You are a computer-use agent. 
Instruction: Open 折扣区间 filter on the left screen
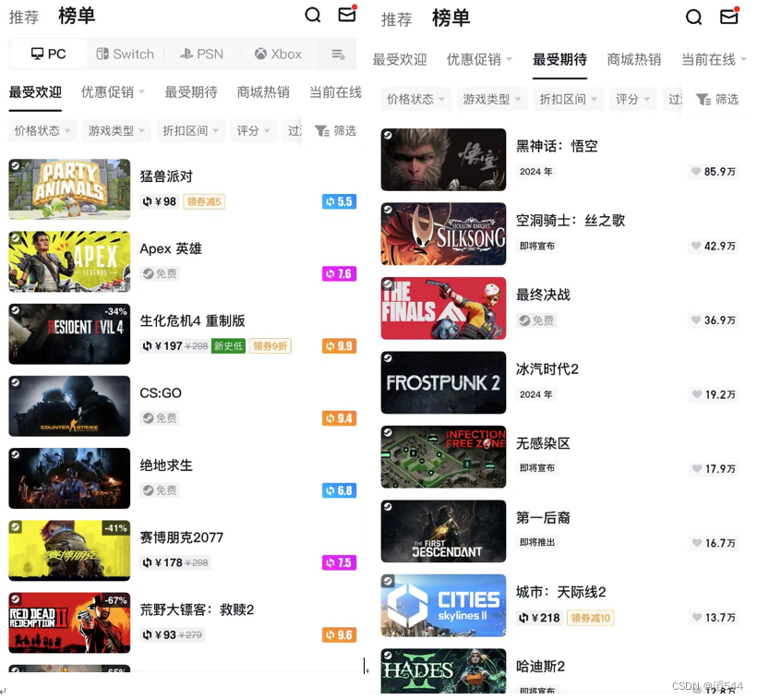pos(191,131)
